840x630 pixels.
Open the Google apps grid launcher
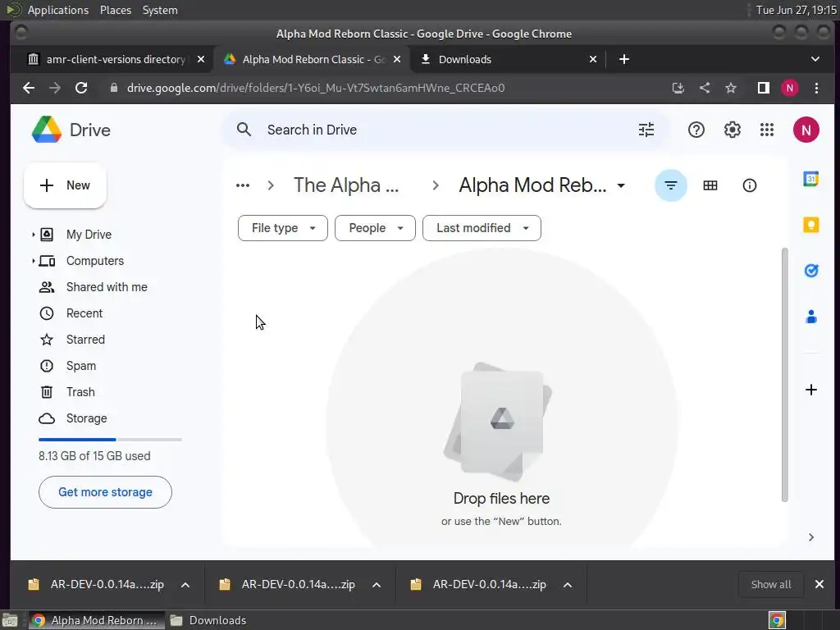click(x=767, y=130)
